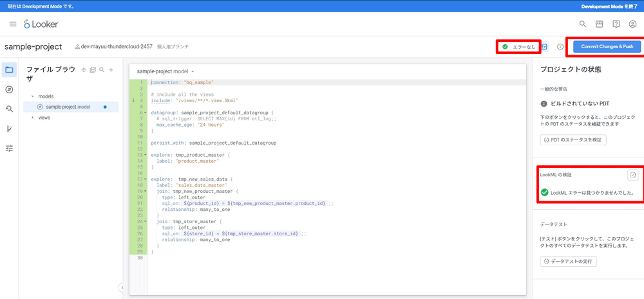Open the Object Browser compass icon
Viewport: 644px width, 299px height.
(9, 89)
